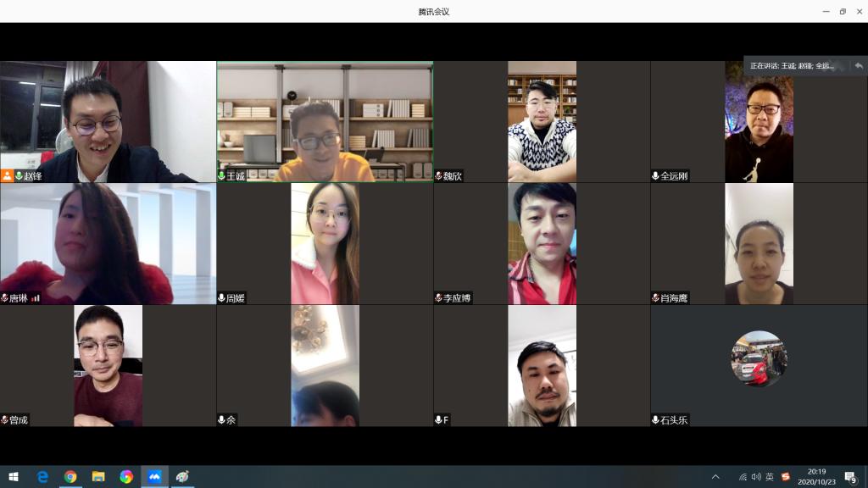Click the 正在讲话 speaking-status text
This screenshot has width=868, height=488.
click(792, 66)
